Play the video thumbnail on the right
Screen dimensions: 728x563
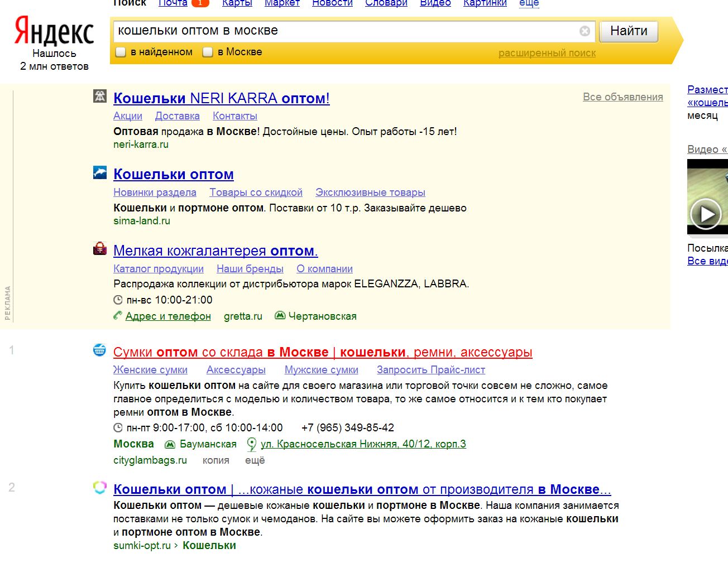pos(706,214)
